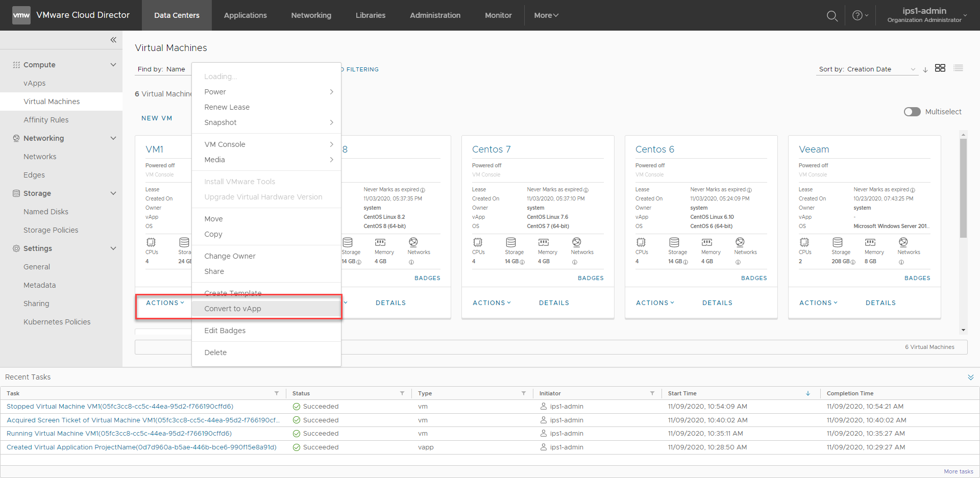The height and width of the screenshot is (478, 980).
Task: Expand the Power submenu
Action: tap(266, 92)
